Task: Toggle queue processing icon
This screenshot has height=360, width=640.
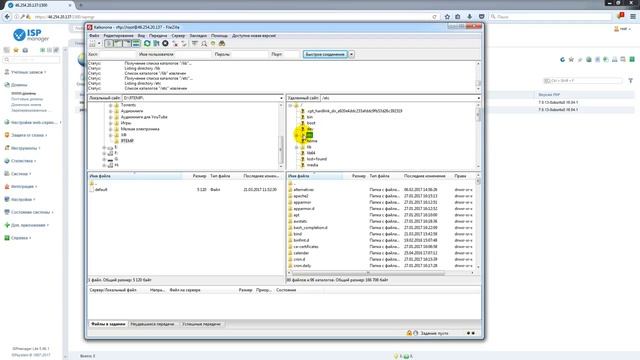Action: [x=156, y=43]
